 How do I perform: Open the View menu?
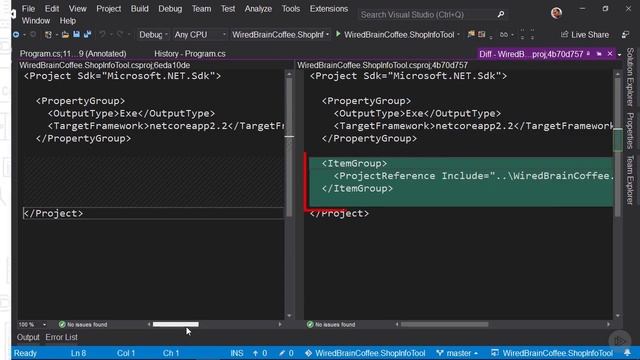point(78,9)
